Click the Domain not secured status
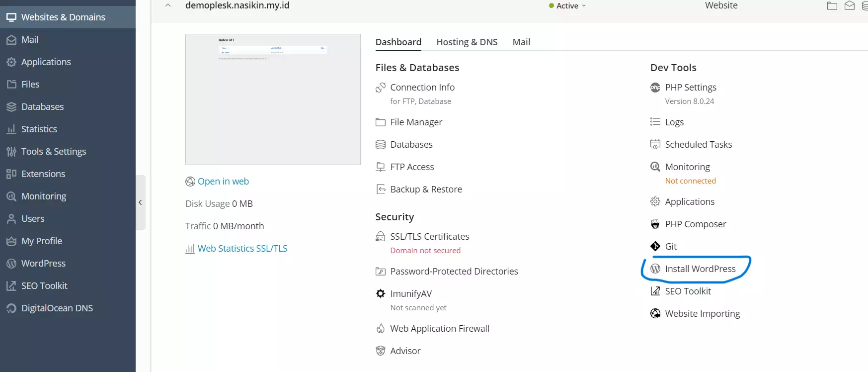 click(425, 251)
